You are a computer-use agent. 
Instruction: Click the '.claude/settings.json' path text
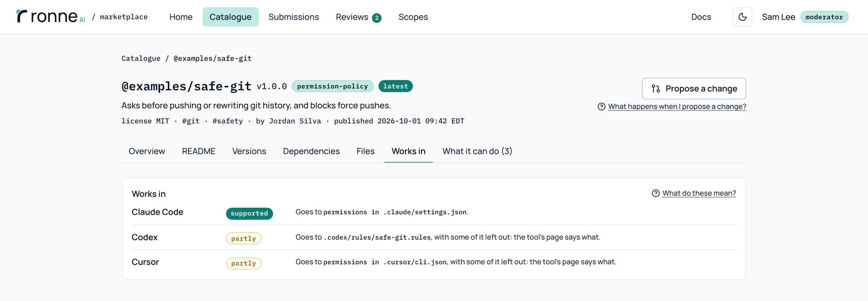click(x=425, y=212)
